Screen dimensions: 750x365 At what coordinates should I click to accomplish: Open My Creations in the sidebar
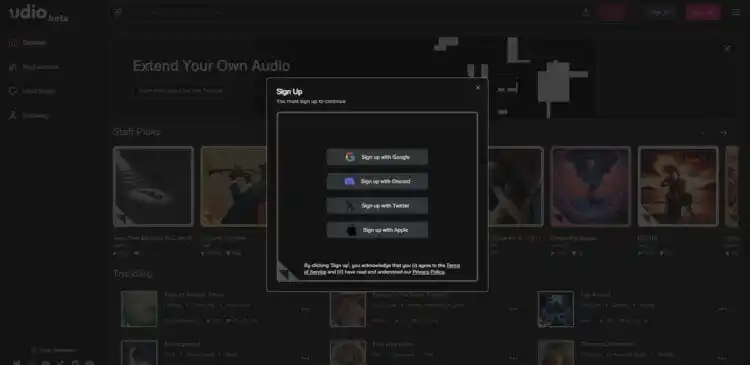(x=33, y=67)
